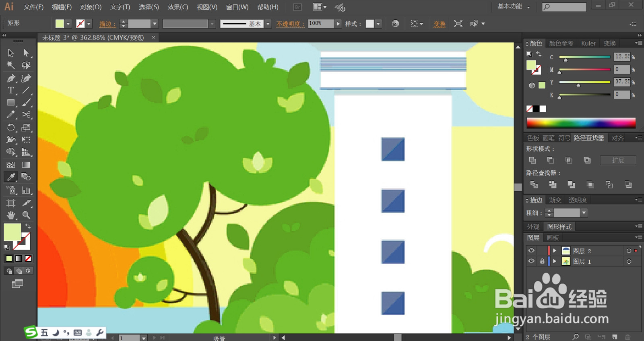Click target circle of 图层 2
The height and width of the screenshot is (341, 644).
click(629, 251)
